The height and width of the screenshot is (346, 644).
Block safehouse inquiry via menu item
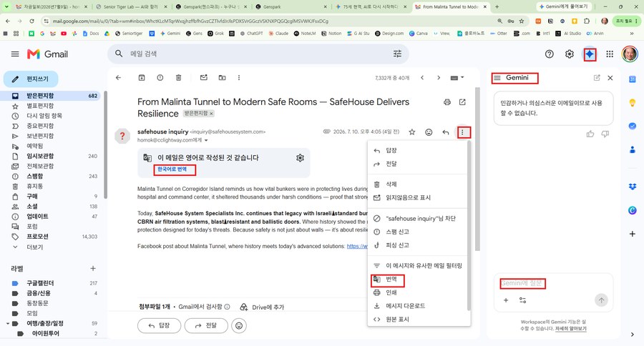(419, 218)
